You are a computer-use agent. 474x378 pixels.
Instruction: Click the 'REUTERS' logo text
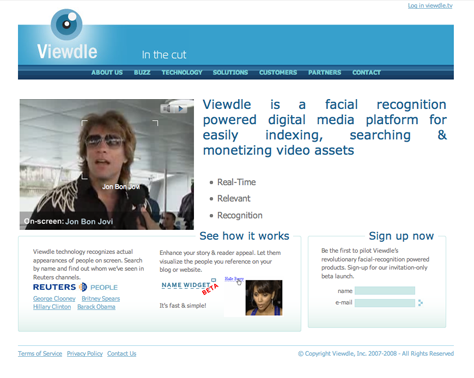(55, 287)
